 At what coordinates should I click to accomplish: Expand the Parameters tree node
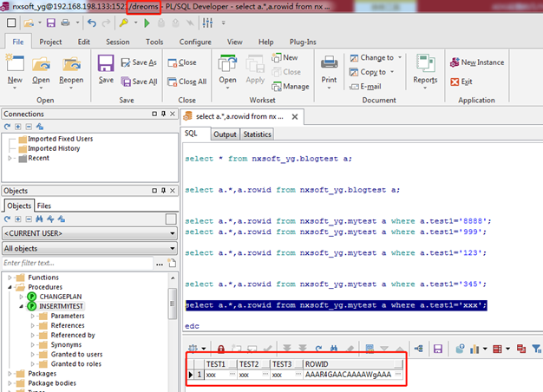tap(32, 317)
